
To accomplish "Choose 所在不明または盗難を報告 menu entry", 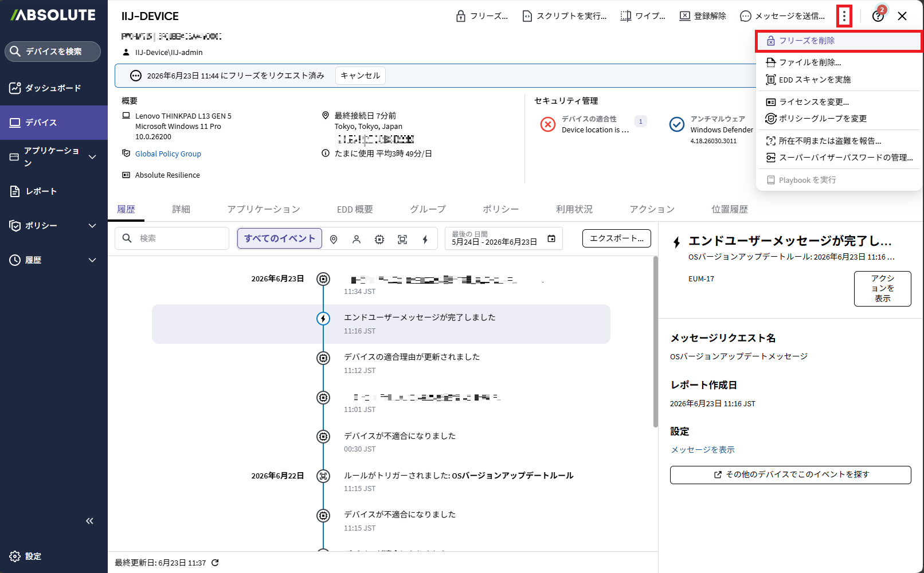I will [x=839, y=141].
